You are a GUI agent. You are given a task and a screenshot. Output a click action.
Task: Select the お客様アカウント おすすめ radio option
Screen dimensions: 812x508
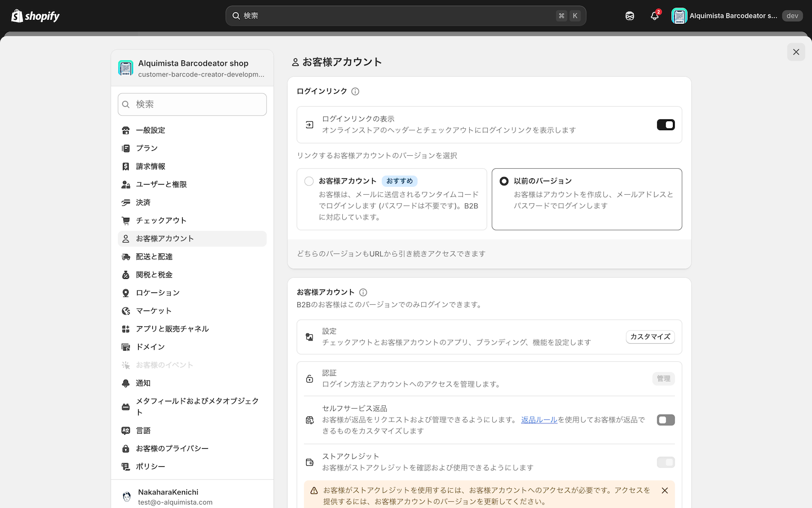[x=309, y=181]
